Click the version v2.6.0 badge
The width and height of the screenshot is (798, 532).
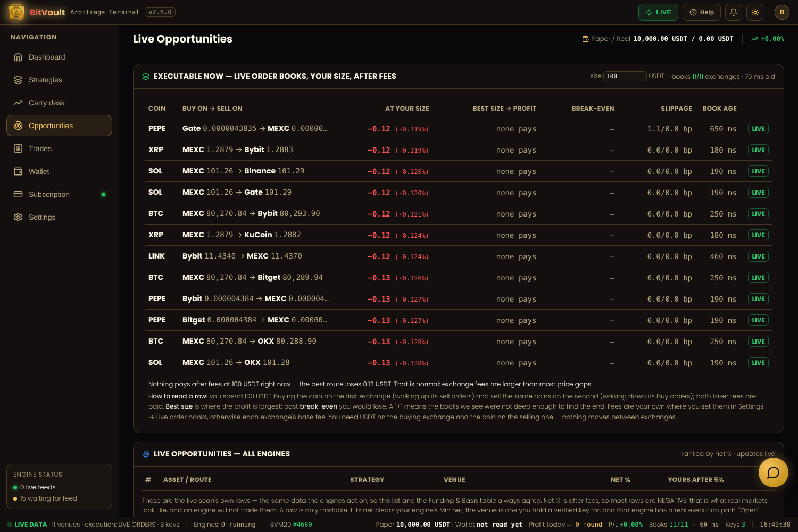coord(160,12)
